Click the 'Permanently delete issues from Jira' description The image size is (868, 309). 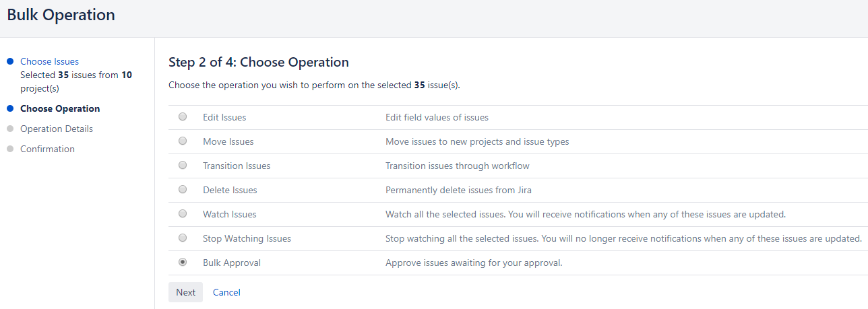(x=462, y=190)
